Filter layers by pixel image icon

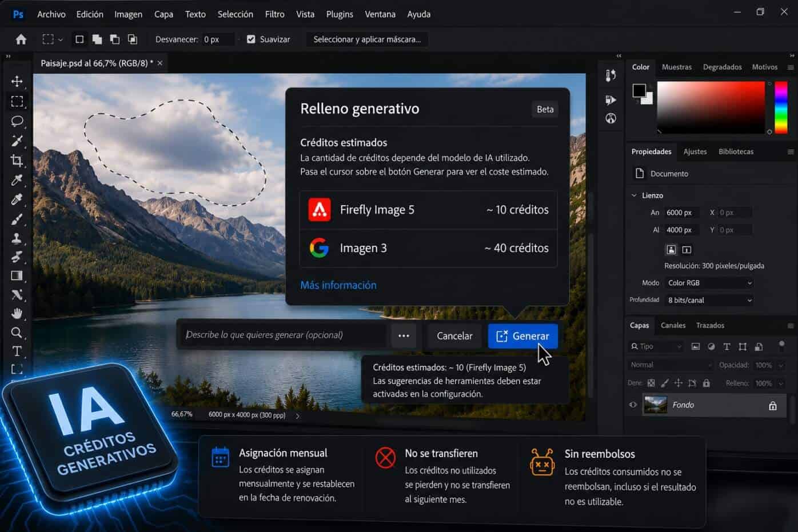pyautogui.click(x=696, y=346)
